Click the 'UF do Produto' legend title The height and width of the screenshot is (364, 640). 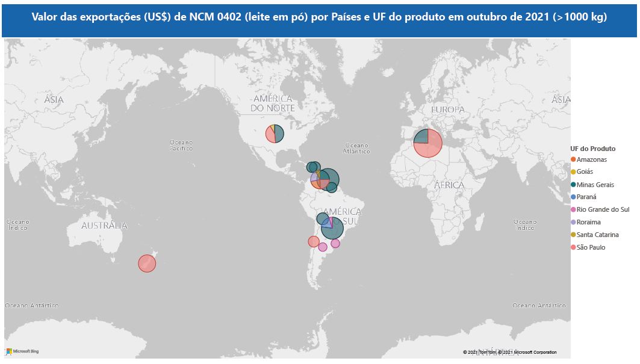592,149
